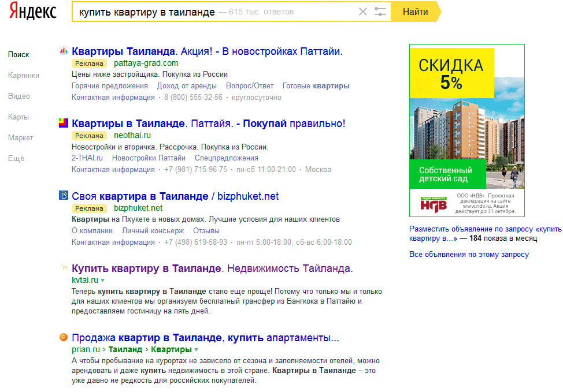Open the Ещё menu in sidebar

click(x=16, y=159)
